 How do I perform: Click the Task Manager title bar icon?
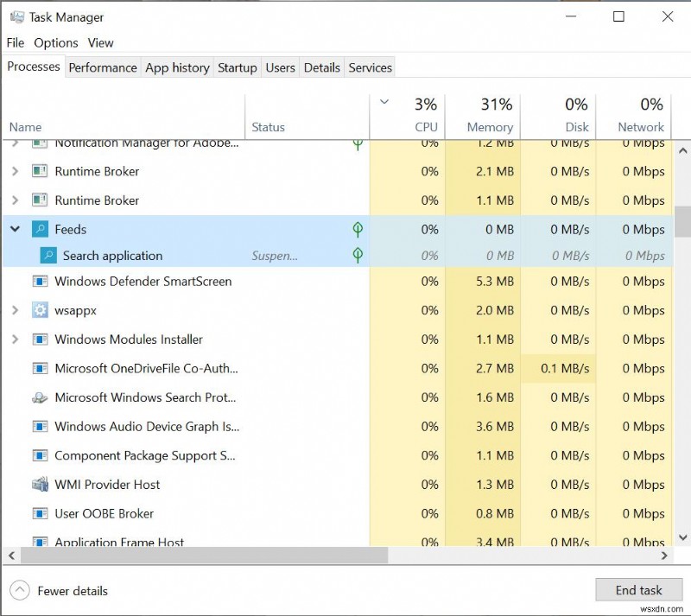pyautogui.click(x=17, y=17)
